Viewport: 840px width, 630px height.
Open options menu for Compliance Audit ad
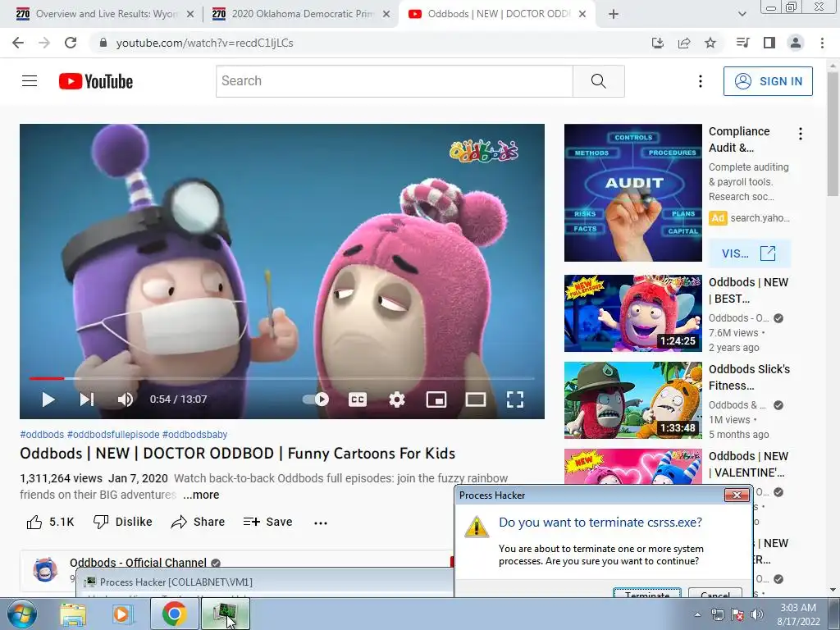click(801, 134)
